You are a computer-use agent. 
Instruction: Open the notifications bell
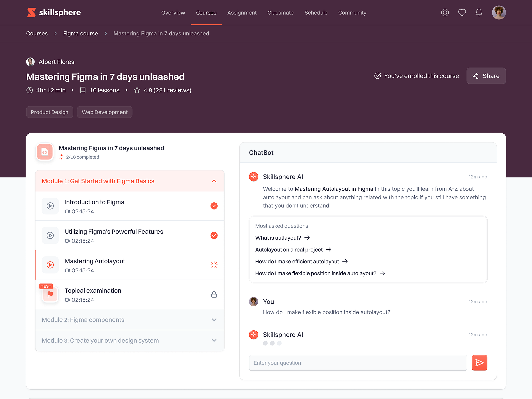[x=479, y=12]
